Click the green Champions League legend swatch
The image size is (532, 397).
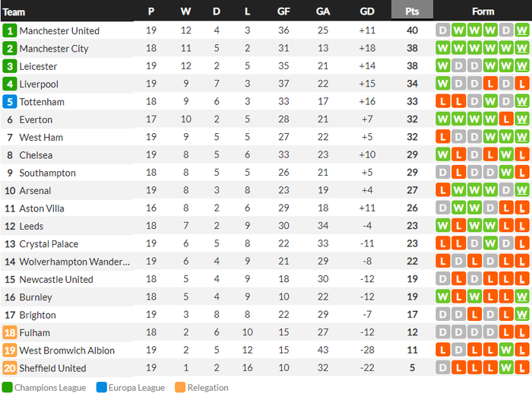[7, 387]
